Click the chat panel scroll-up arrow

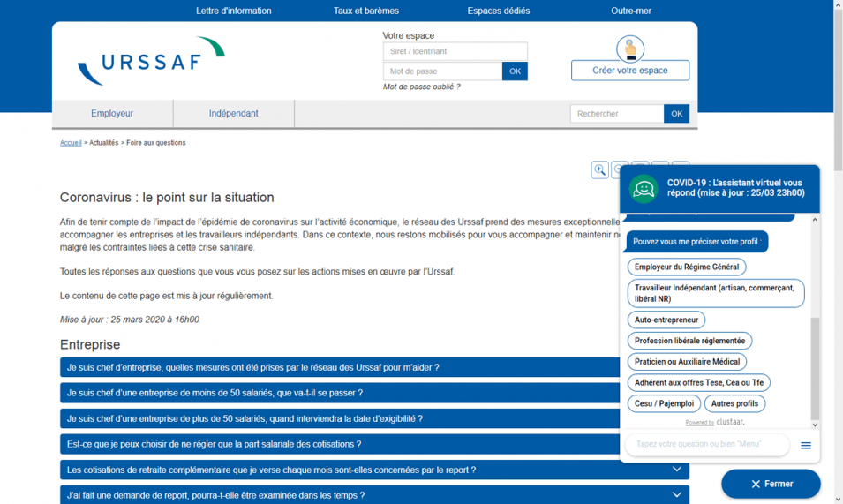pyautogui.click(x=815, y=220)
